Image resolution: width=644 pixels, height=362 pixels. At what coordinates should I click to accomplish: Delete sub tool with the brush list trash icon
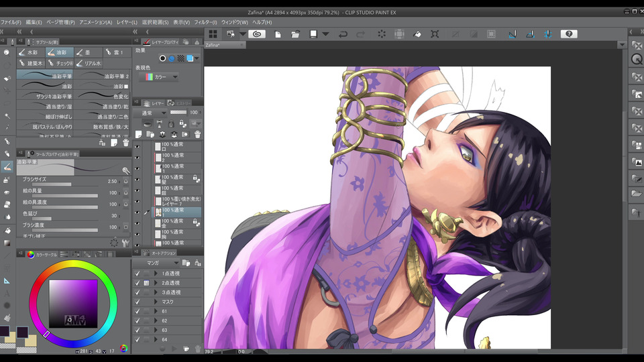[125, 142]
